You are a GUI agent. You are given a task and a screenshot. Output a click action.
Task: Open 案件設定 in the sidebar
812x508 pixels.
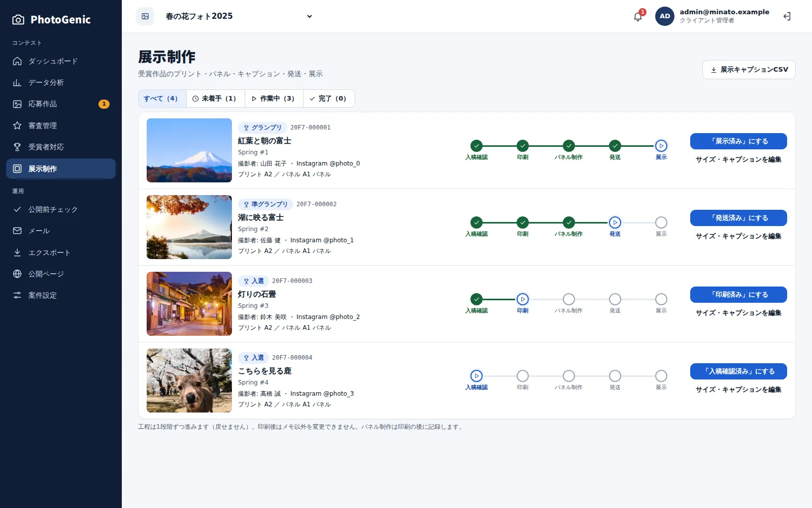[x=61, y=295]
